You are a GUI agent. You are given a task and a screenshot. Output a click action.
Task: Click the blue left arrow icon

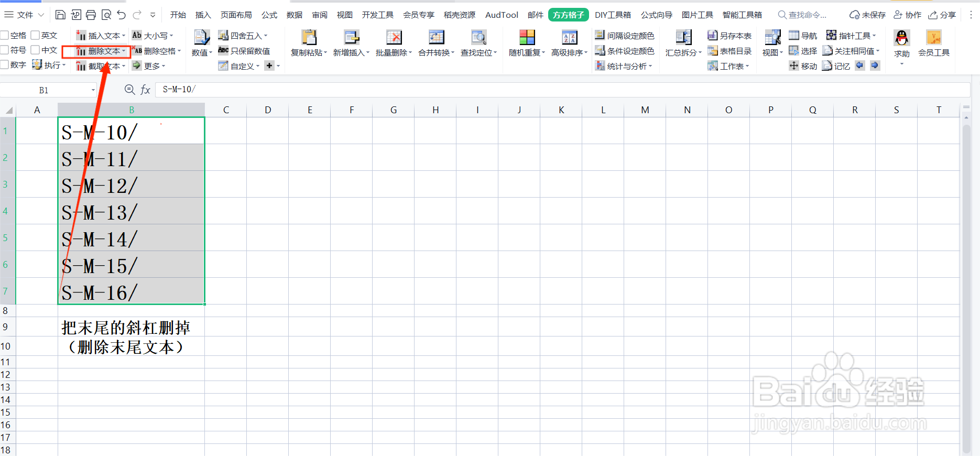coord(860,65)
